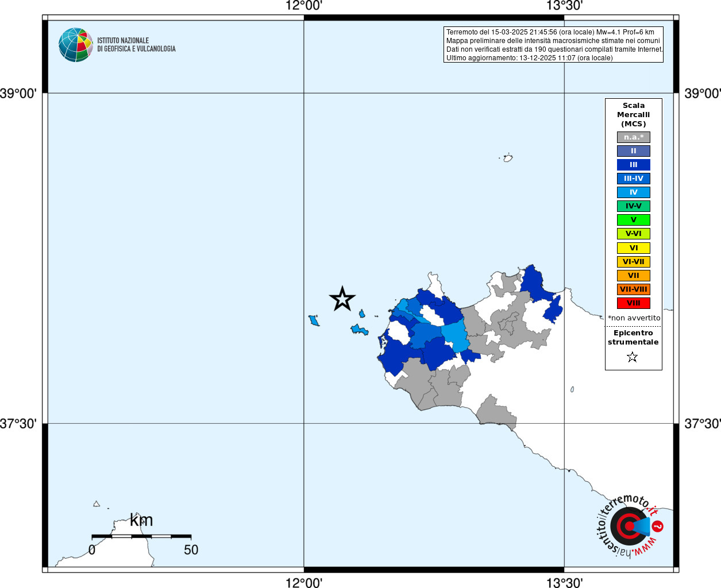Viewport: 721px width, 588px height.
Task: Click the Istituto Nazionale di Geofisica text
Action: tap(136, 45)
